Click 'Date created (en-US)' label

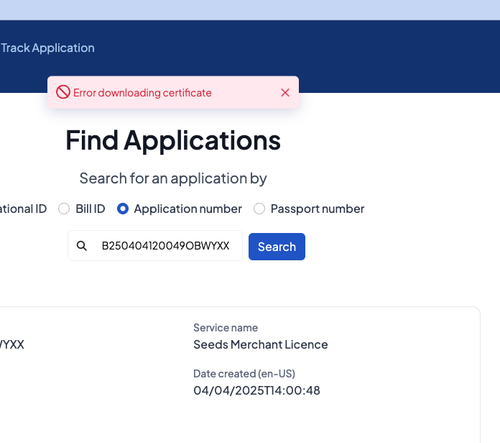point(244,374)
